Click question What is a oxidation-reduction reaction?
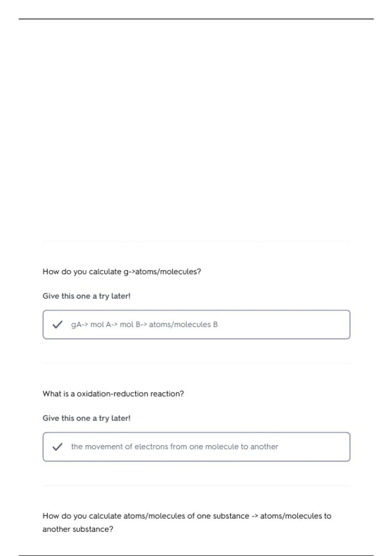The width and height of the screenshot is (392, 556). click(113, 394)
